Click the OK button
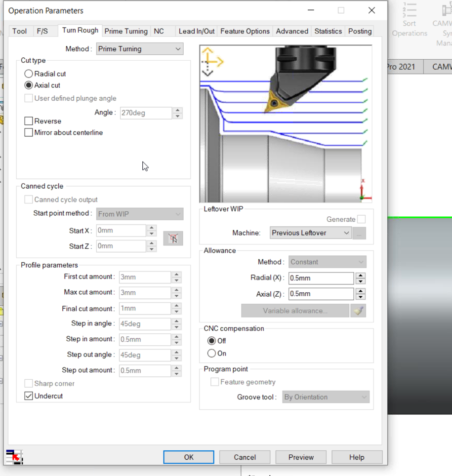Image resolution: width=452 pixels, height=476 pixels. click(x=189, y=457)
